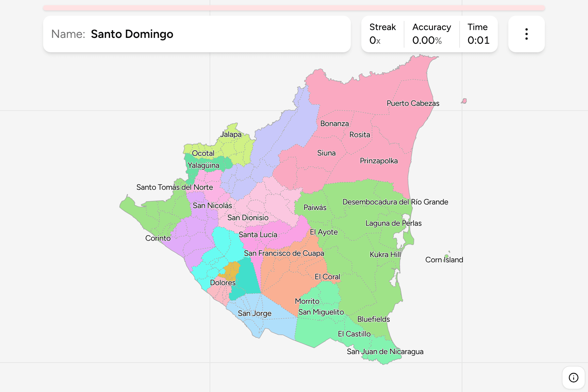Select San Juan de Nicaragua label

pos(385,351)
